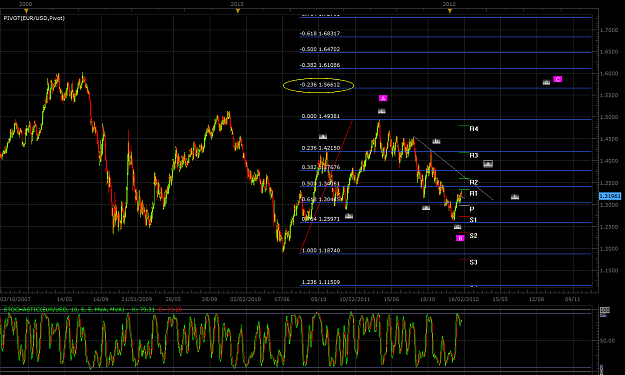Click the STOCHASTIC(EUR/USD) indicator label

pos(64,309)
